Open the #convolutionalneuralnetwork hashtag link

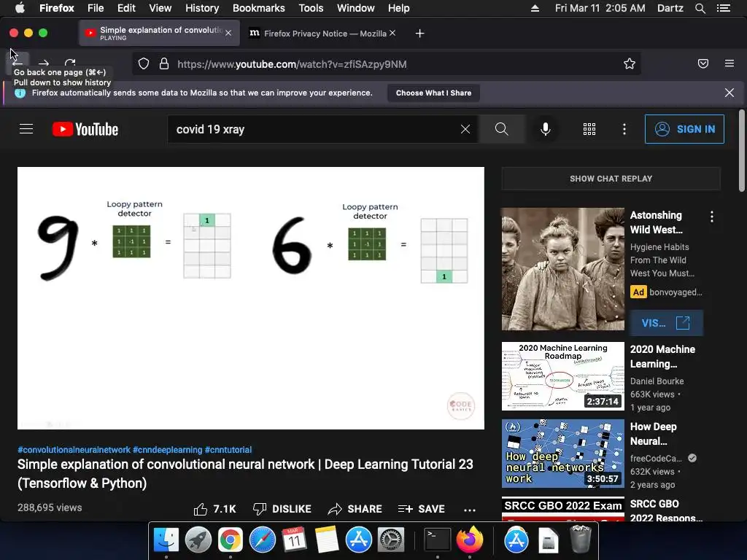74,449
